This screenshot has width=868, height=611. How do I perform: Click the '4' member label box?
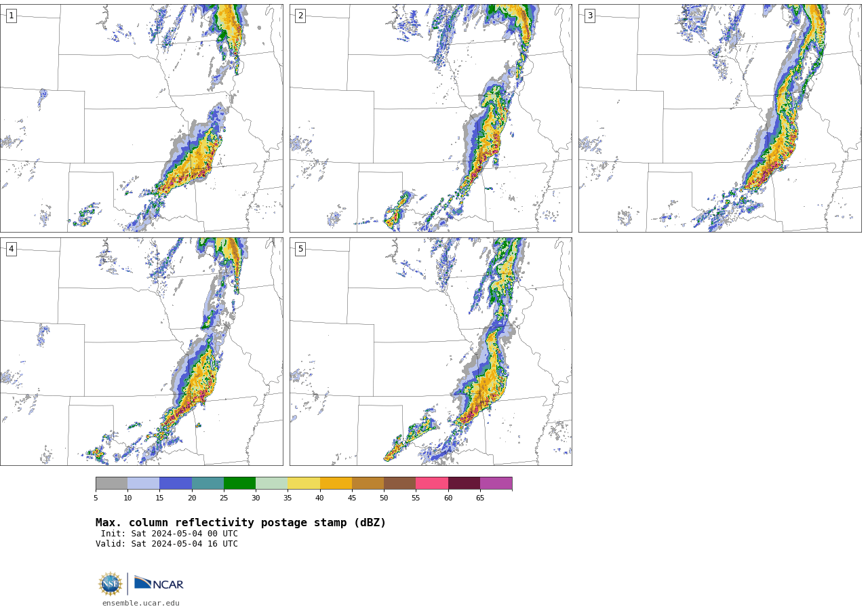coord(11,249)
